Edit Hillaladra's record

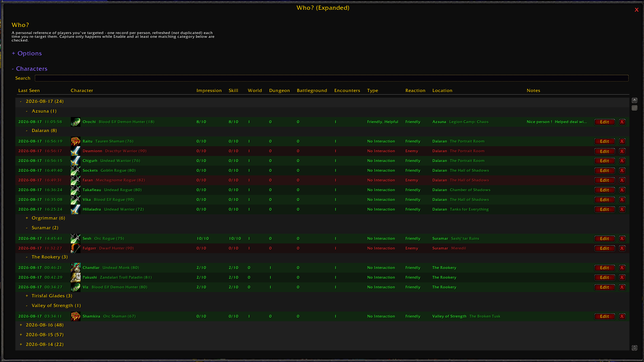(x=604, y=209)
